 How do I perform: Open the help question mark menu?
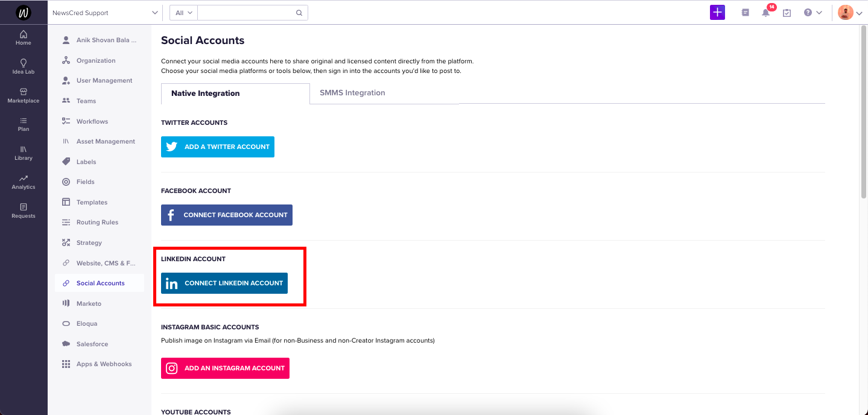[x=813, y=13]
